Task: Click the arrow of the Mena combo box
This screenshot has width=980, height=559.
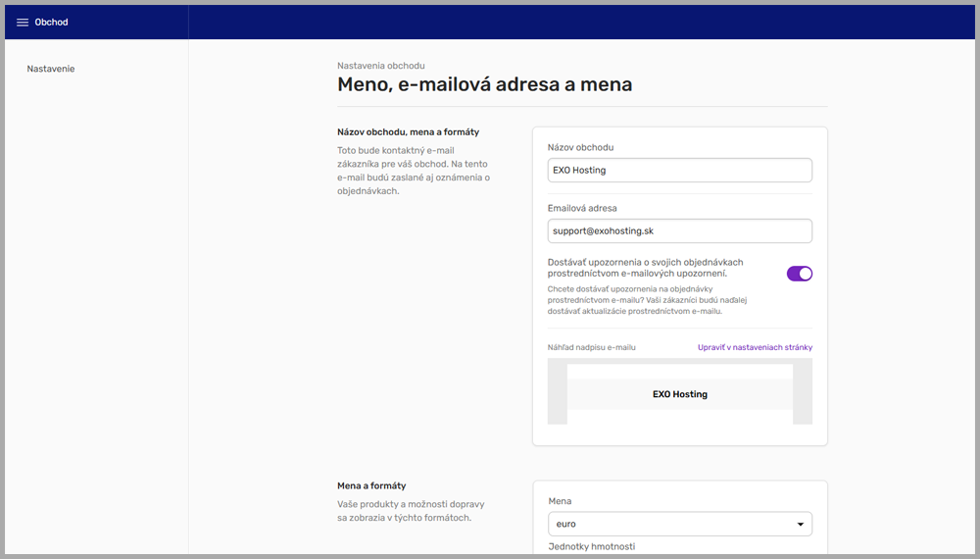Action: (801, 524)
